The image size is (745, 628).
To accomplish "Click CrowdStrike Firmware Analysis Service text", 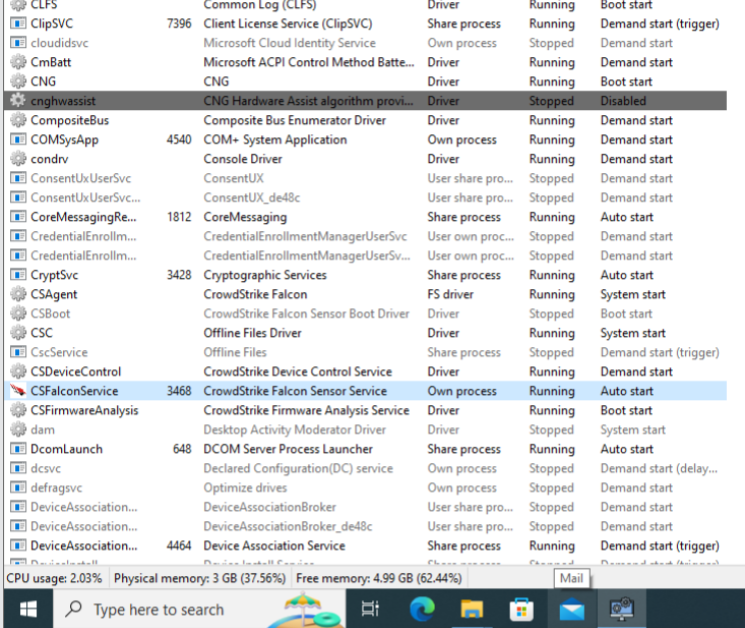I will coord(306,410).
